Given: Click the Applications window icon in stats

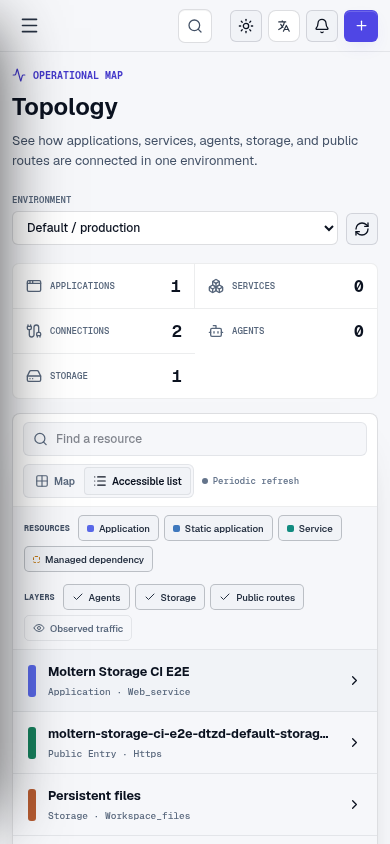Looking at the screenshot, I should tap(34, 286).
